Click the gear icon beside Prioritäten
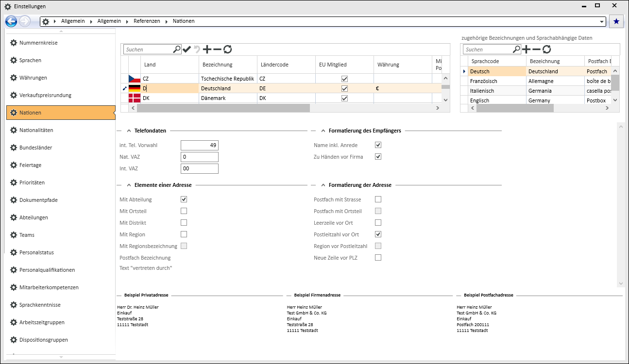Viewport: 629px width, 364px height. pyautogui.click(x=14, y=182)
